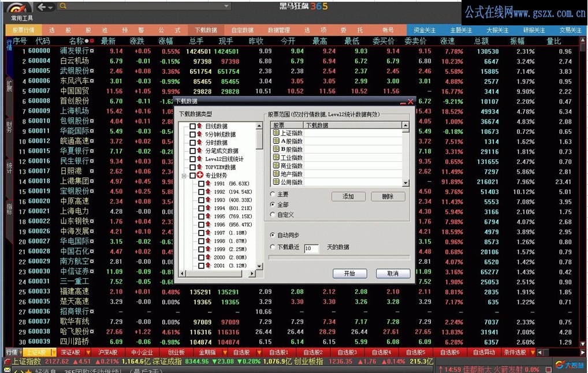Check the 日线数据 checkbox
Screen dimensions: 588x373
tap(192, 126)
